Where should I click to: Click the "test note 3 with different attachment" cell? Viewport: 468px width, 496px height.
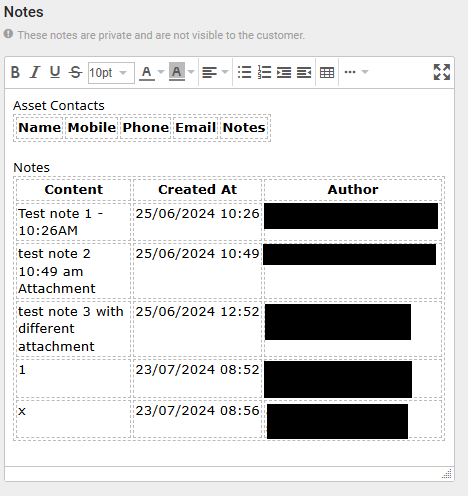click(x=74, y=329)
